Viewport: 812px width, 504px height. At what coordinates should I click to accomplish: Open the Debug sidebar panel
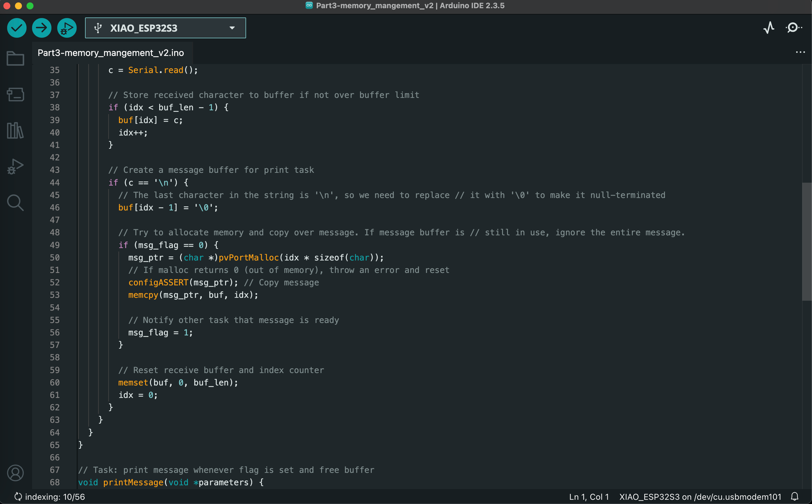point(15,166)
